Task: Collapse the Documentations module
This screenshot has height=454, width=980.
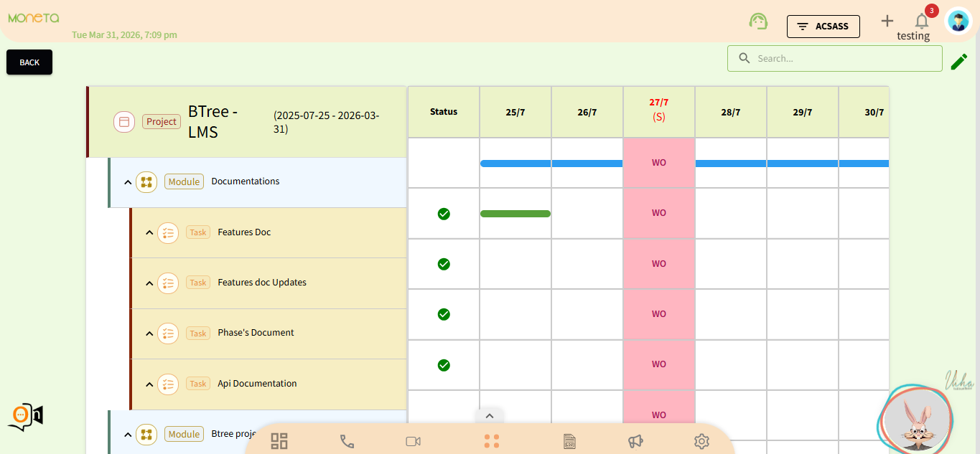Action: [128, 182]
